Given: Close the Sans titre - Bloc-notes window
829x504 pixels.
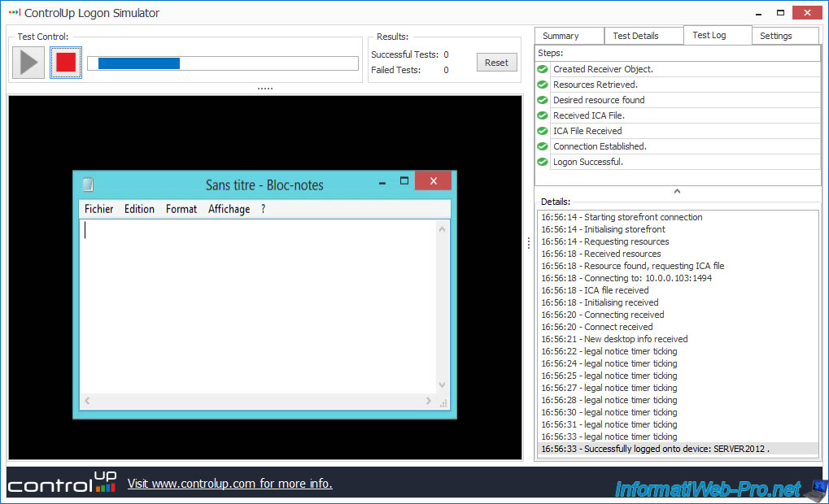Looking at the screenshot, I should click(x=433, y=180).
